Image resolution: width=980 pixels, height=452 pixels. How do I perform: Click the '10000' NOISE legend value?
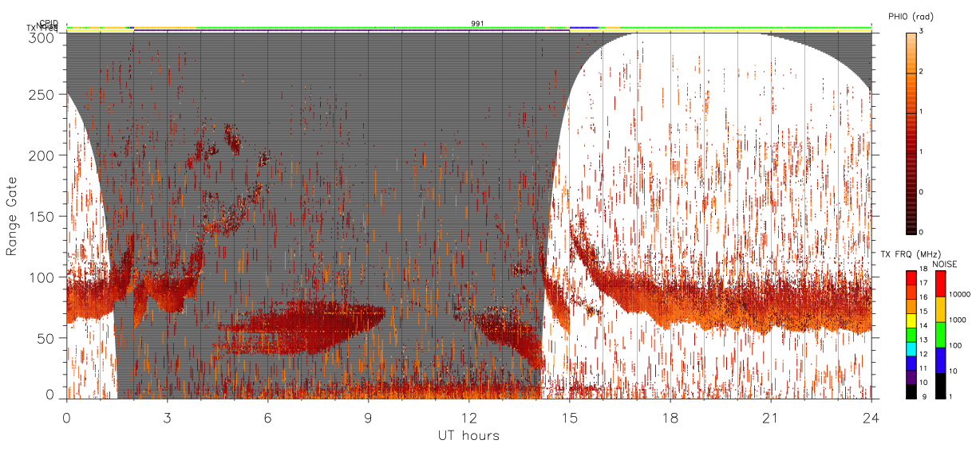[x=960, y=294]
